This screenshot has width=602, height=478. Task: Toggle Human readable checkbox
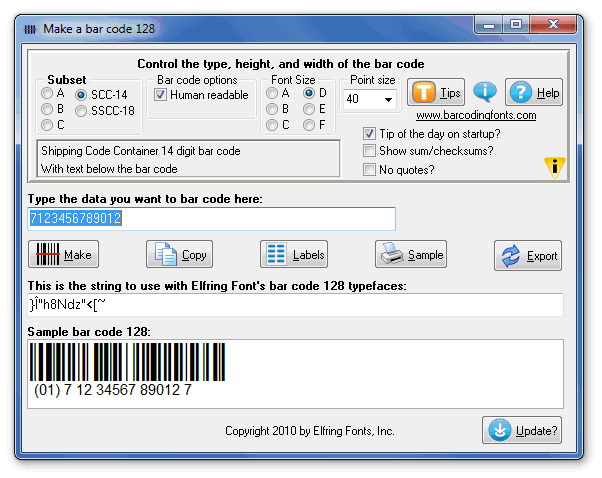point(160,94)
